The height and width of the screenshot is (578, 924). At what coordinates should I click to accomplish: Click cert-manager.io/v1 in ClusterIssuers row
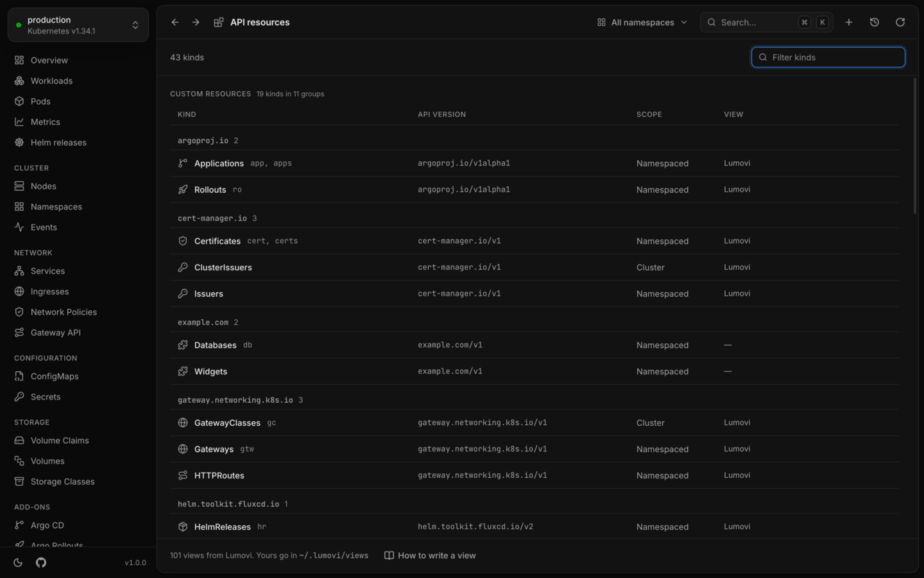[x=459, y=267]
